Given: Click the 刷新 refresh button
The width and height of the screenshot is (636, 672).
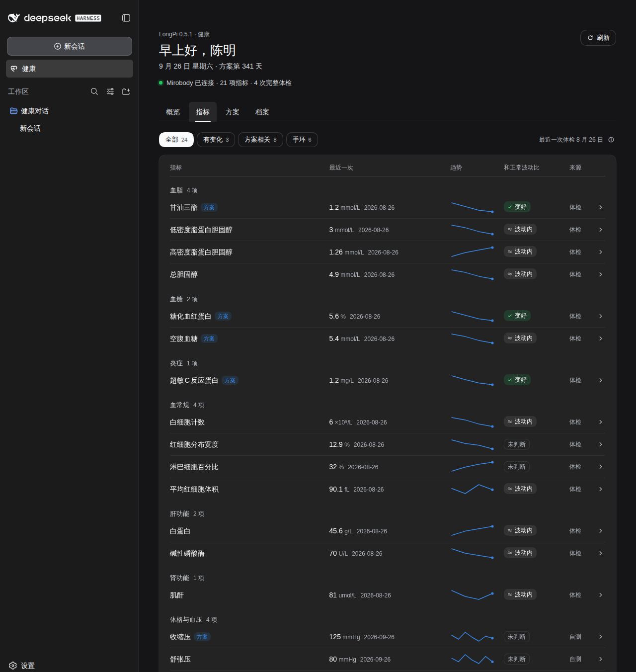Looking at the screenshot, I should tap(598, 38).
